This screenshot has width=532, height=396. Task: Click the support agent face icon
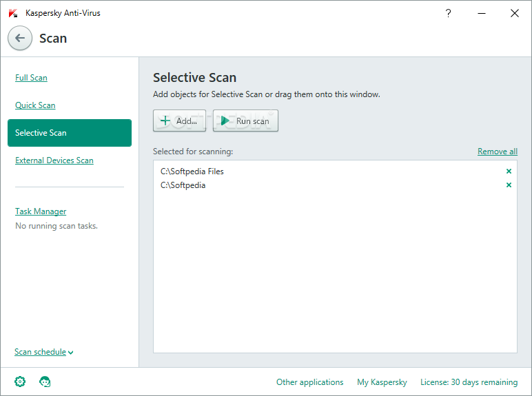(x=45, y=382)
